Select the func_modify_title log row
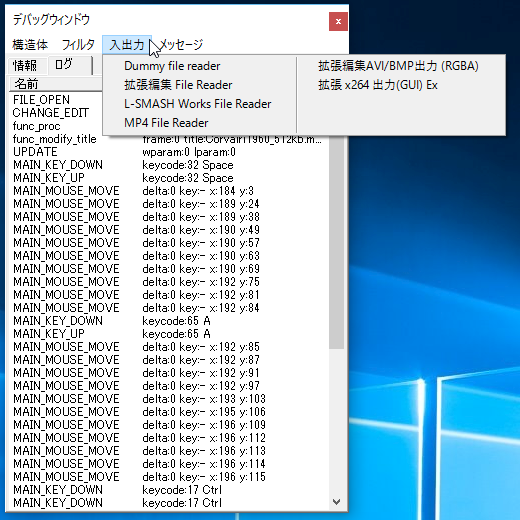The width and height of the screenshot is (520, 520). [x=167, y=139]
